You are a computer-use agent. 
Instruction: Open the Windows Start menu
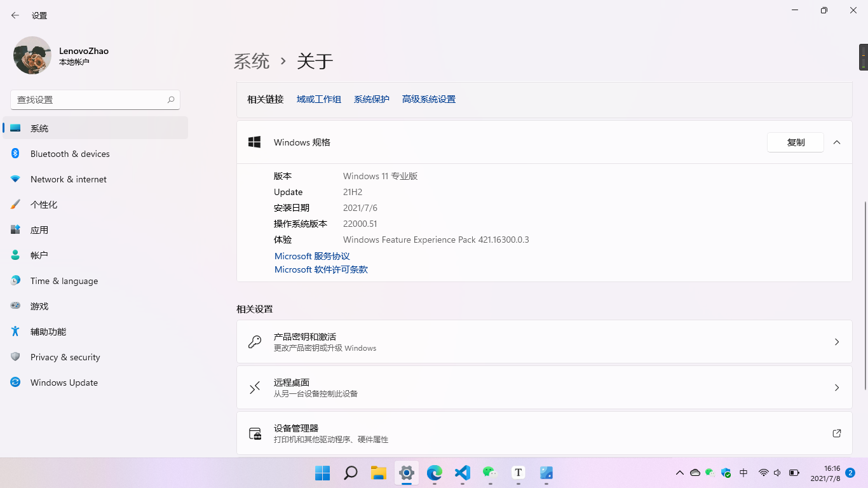pyautogui.click(x=323, y=473)
